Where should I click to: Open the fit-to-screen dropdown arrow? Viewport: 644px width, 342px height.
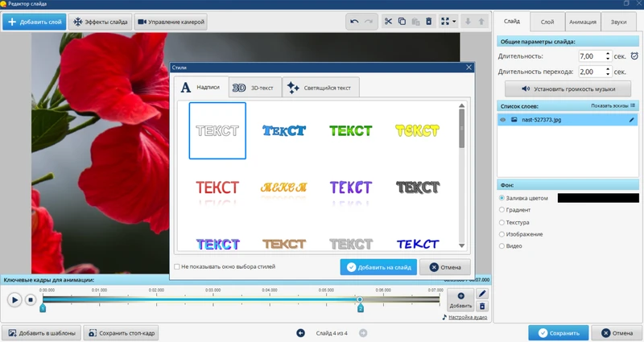(455, 21)
